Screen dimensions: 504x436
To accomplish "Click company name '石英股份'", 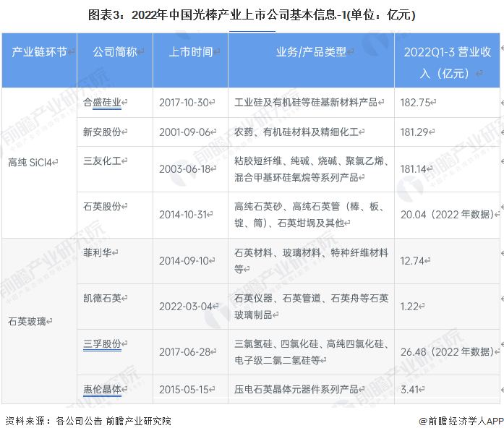I will (102, 206).
